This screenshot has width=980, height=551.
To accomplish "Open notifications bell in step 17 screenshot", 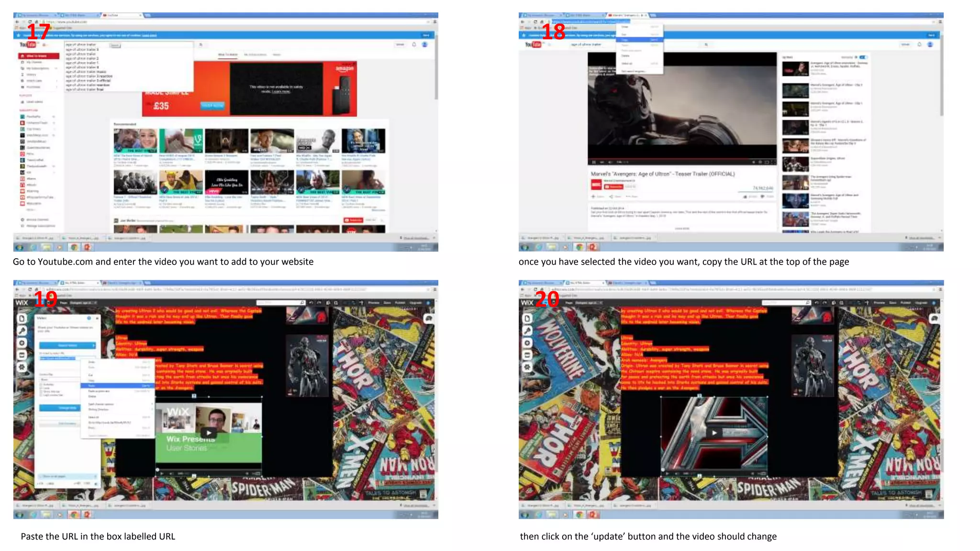I will 414,44.
